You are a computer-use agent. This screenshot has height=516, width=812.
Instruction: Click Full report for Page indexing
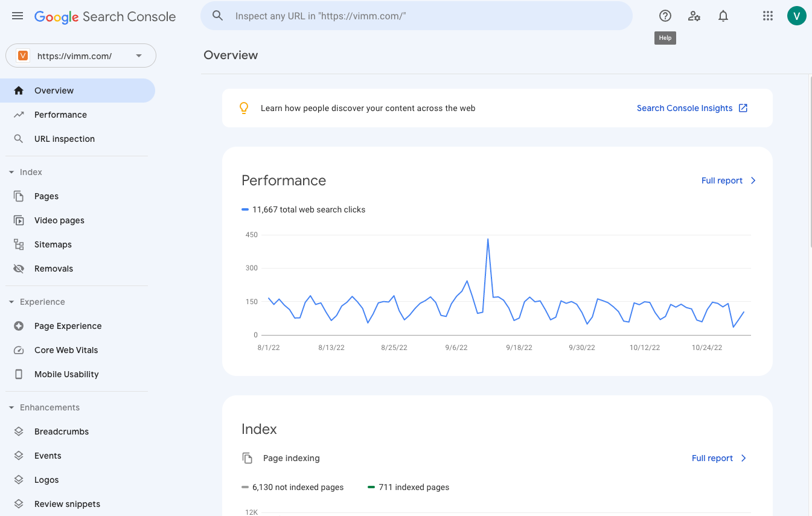712,458
